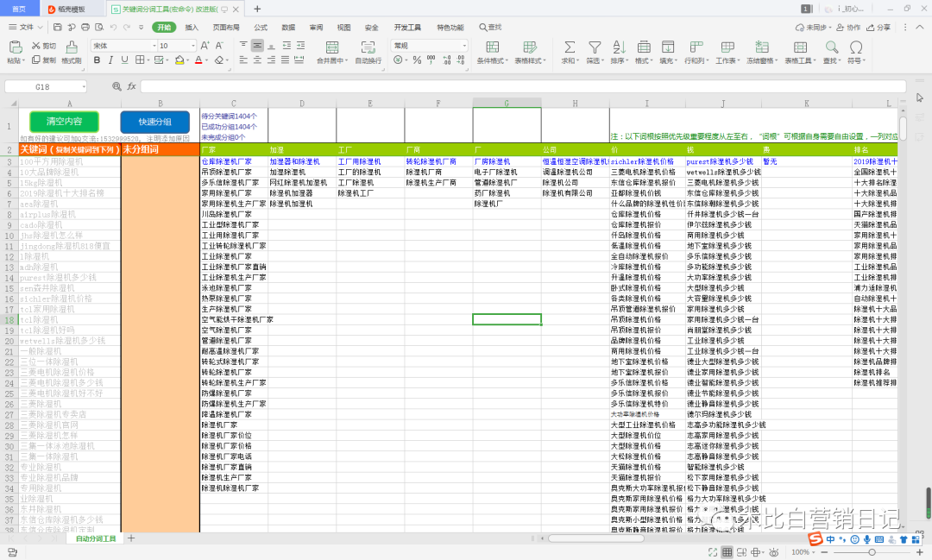
Task: Click the Print Preview icon
Action: point(99,28)
